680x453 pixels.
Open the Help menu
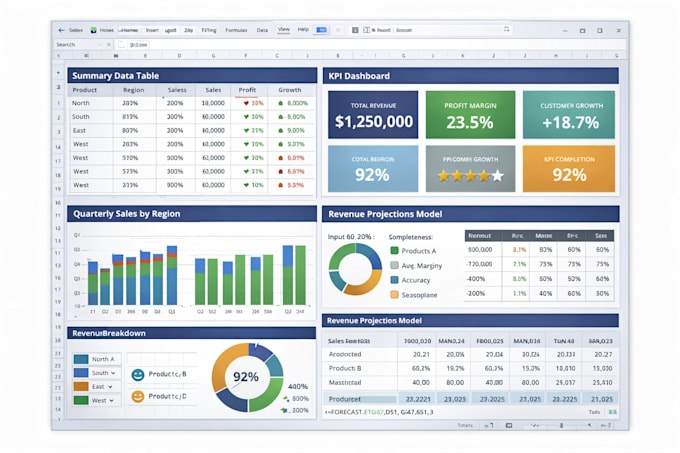coord(303,29)
